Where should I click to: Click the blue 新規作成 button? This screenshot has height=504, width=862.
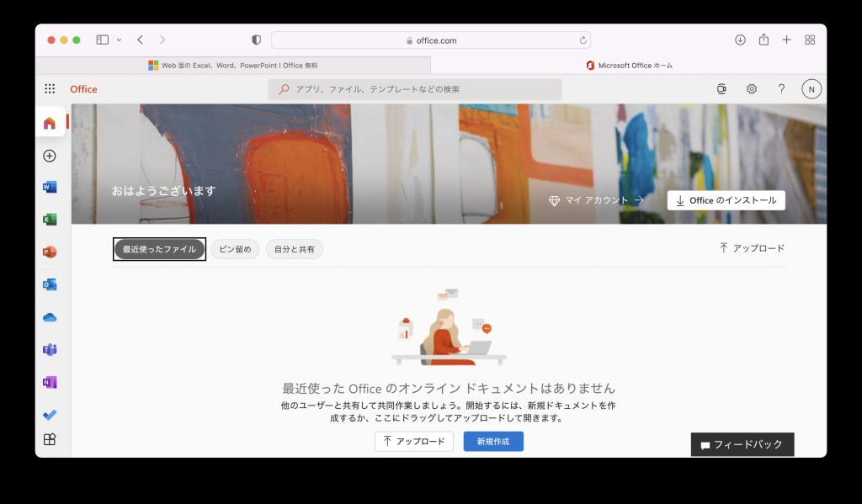(x=492, y=441)
